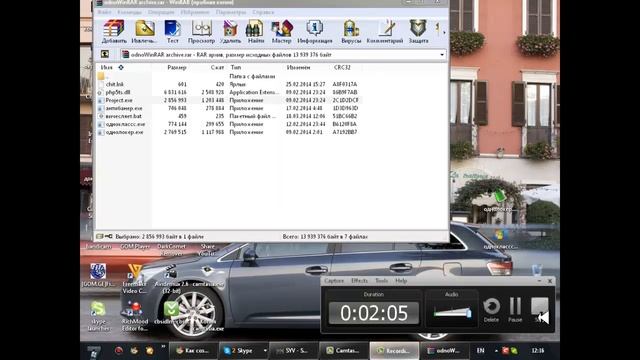The height and width of the screenshot is (360, 640).
Task: Run the Тест (Test) archive tool
Action: [x=173, y=31]
